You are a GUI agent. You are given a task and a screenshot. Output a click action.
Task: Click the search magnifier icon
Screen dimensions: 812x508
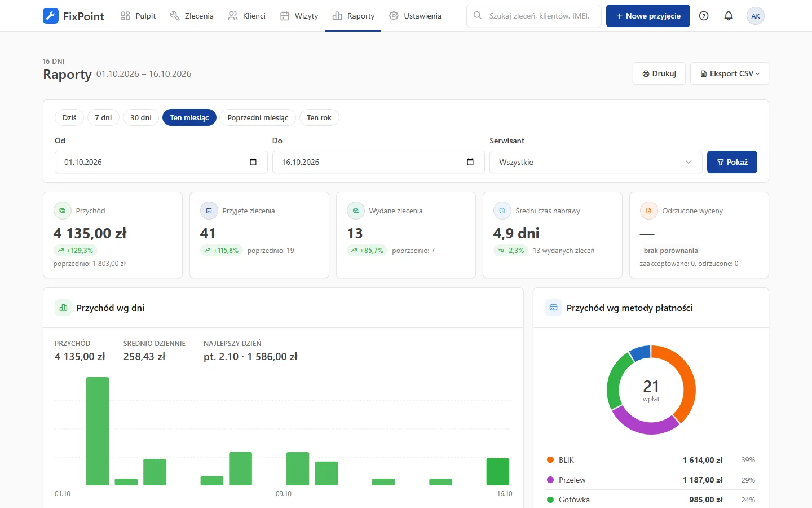tap(478, 16)
